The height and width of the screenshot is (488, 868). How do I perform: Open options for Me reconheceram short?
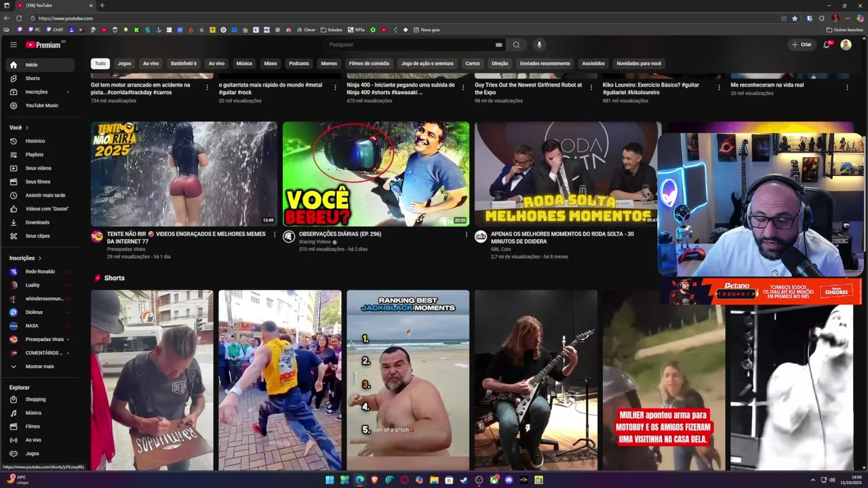pos(847,87)
